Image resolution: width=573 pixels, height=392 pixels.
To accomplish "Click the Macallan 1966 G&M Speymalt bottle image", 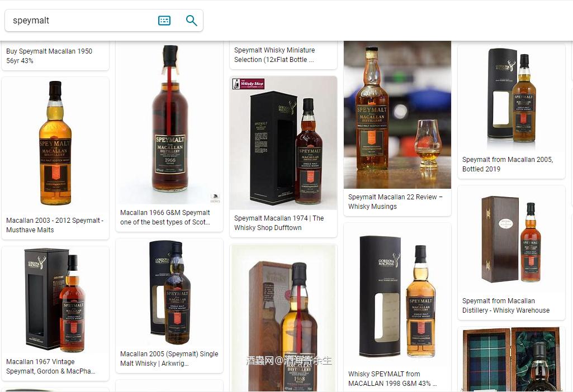I will coord(169,123).
